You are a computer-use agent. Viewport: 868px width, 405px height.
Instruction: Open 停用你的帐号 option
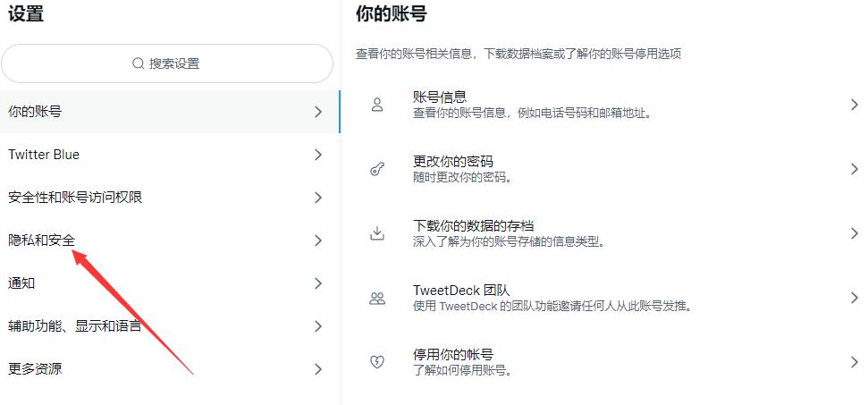pos(605,362)
